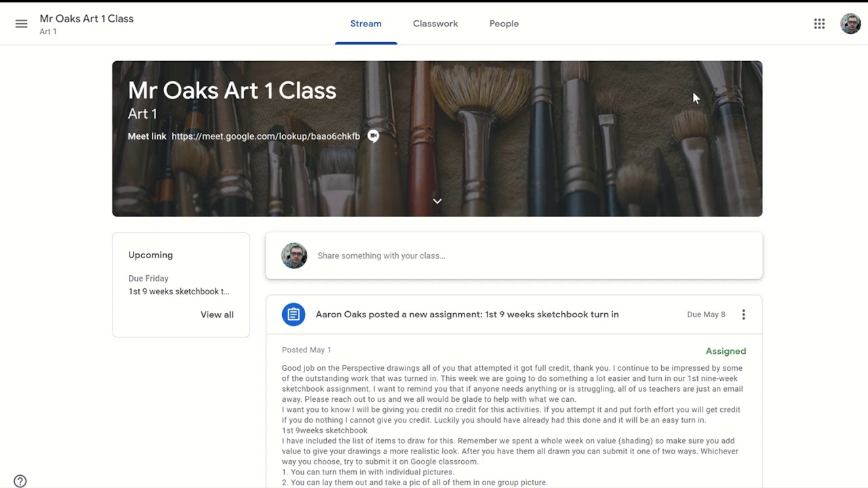Open upcoming 1st 9 weeks sketchbook item
This screenshot has height=488, width=868.
(x=179, y=291)
